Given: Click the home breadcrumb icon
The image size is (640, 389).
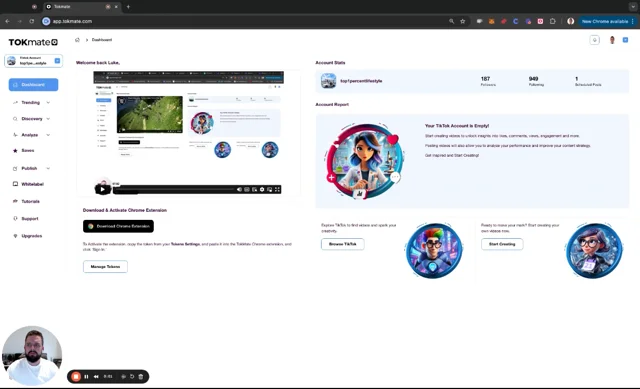Looking at the screenshot, I should tap(77, 40).
